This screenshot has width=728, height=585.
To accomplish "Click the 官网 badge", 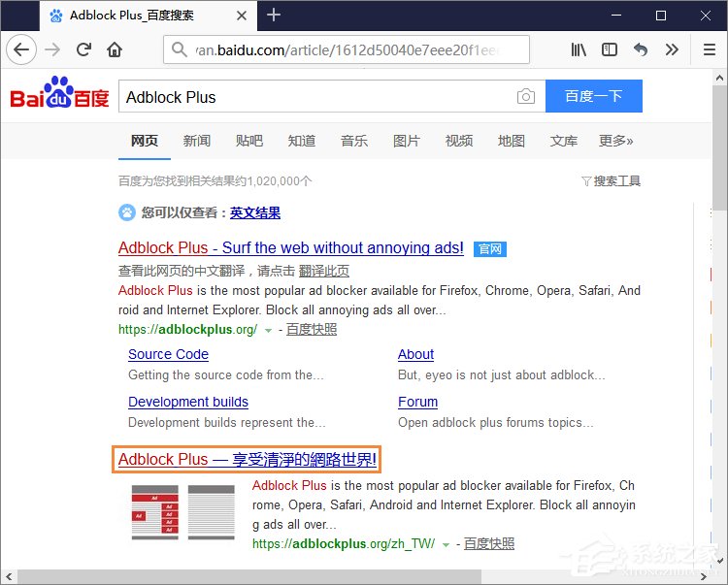I will tap(490, 249).
